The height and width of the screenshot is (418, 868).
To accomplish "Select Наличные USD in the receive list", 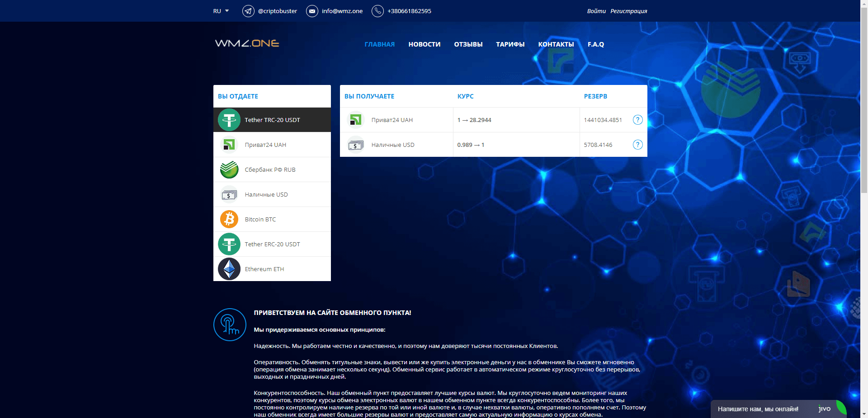I will 392,145.
